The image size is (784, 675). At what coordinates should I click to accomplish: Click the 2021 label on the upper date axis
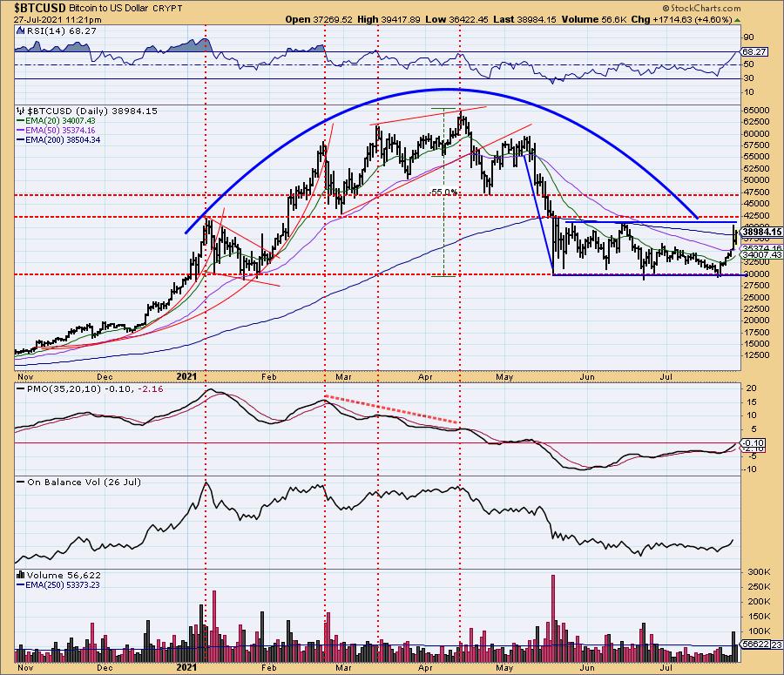tap(187, 376)
